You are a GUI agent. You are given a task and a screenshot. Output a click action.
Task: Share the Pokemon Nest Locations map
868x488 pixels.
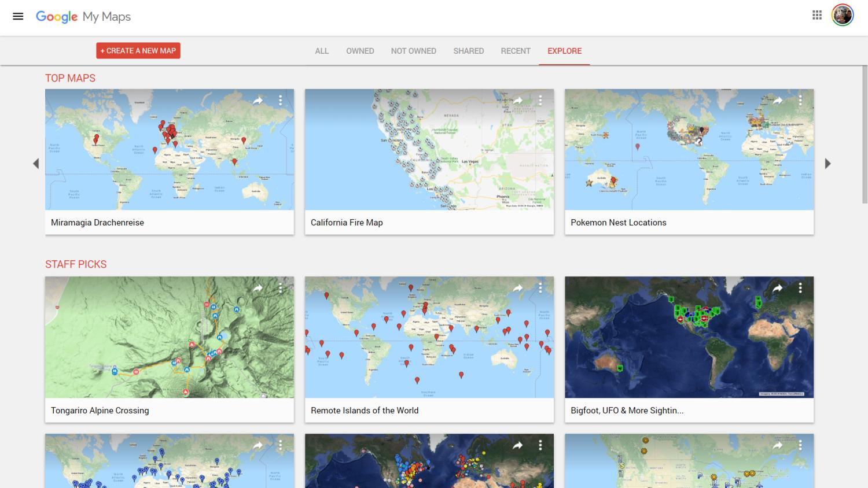point(778,101)
